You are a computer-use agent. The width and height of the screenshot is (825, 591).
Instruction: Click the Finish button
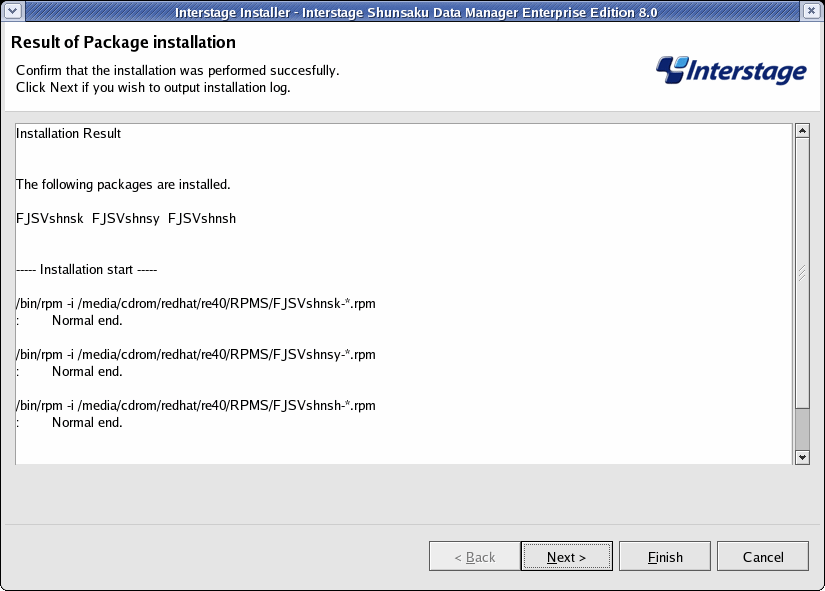click(665, 556)
